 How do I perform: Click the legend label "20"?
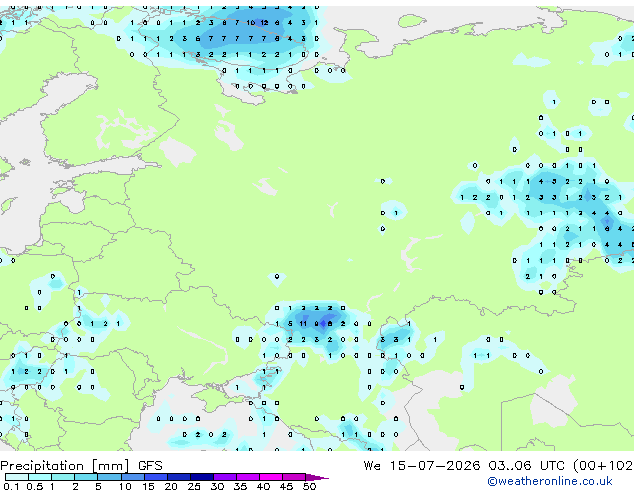pyautogui.click(x=171, y=486)
